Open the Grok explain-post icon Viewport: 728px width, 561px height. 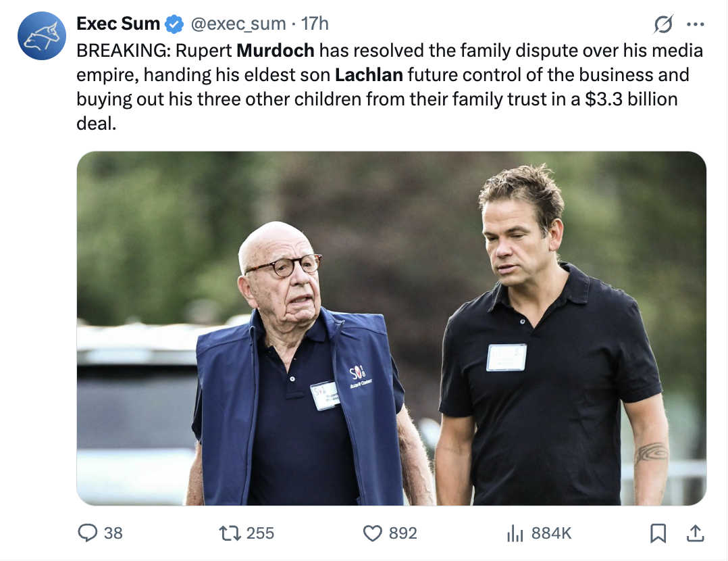[x=663, y=24]
